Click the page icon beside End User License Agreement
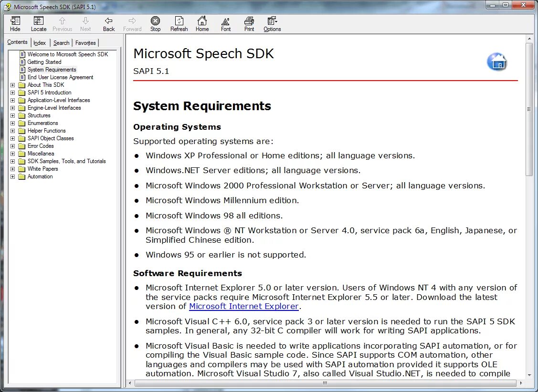538x392 pixels. [22, 77]
